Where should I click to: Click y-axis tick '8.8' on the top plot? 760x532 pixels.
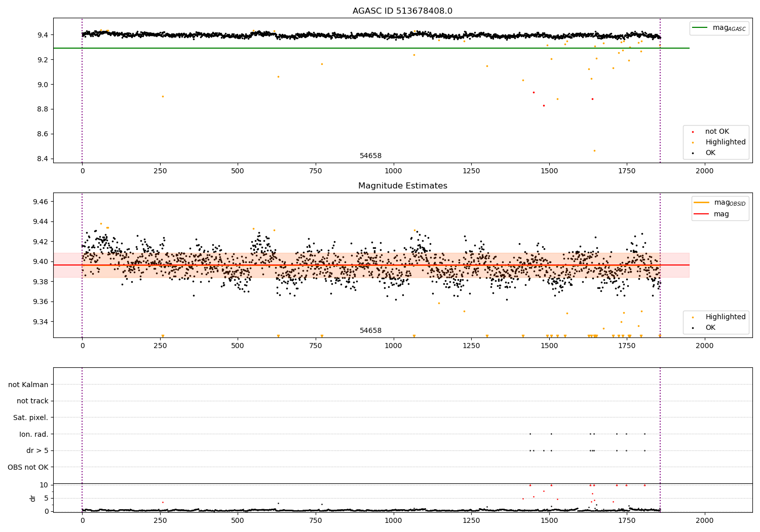point(43,109)
